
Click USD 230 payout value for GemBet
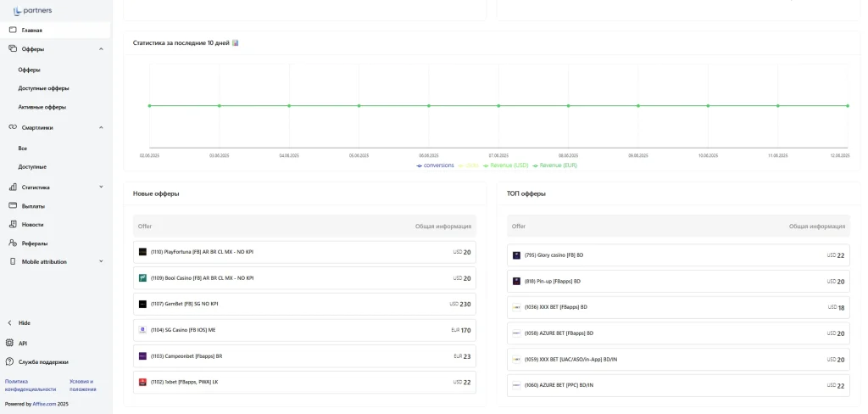click(x=460, y=304)
